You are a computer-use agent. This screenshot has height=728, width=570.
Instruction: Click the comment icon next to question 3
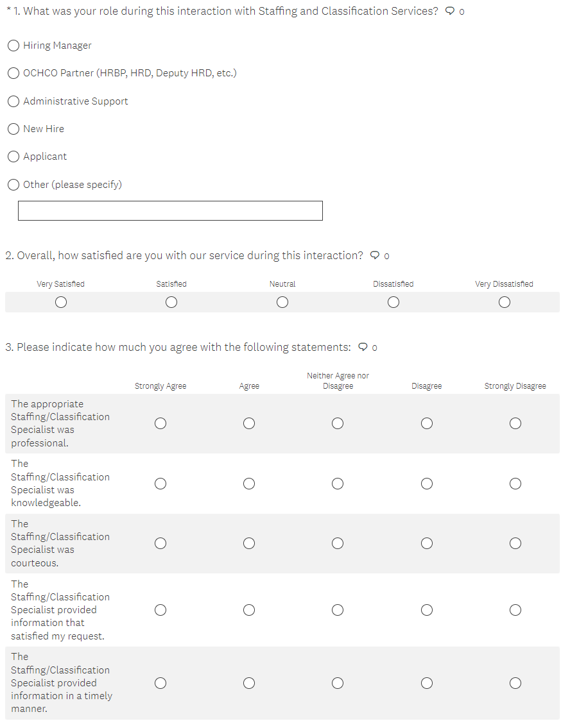click(363, 347)
